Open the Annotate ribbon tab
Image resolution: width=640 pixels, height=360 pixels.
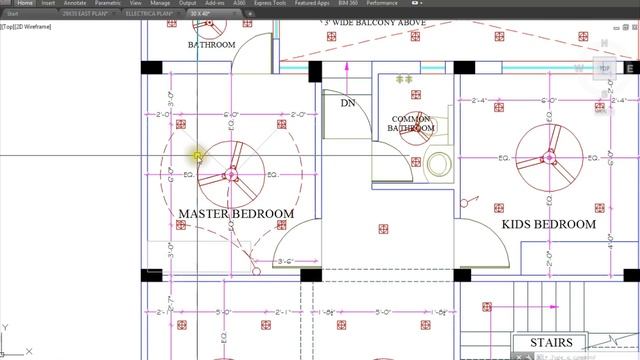pos(75,3)
